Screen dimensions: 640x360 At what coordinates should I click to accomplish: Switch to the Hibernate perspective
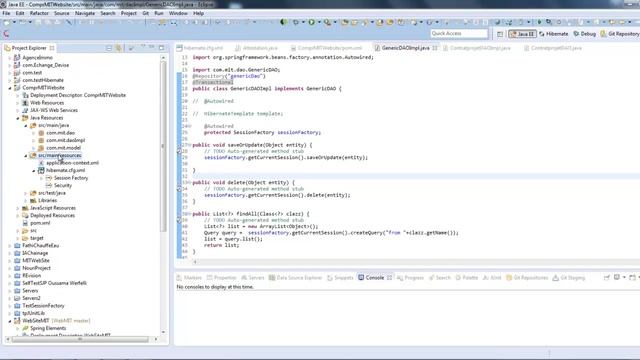(x=553, y=34)
